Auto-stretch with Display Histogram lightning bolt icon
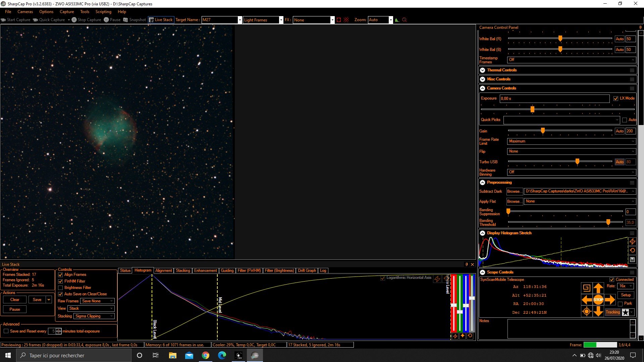Image resolution: width=644 pixels, height=362 pixels. [x=632, y=241]
